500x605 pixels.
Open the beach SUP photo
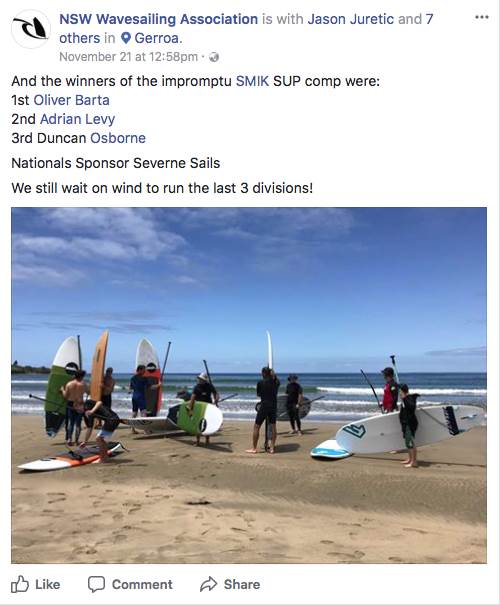click(249, 385)
